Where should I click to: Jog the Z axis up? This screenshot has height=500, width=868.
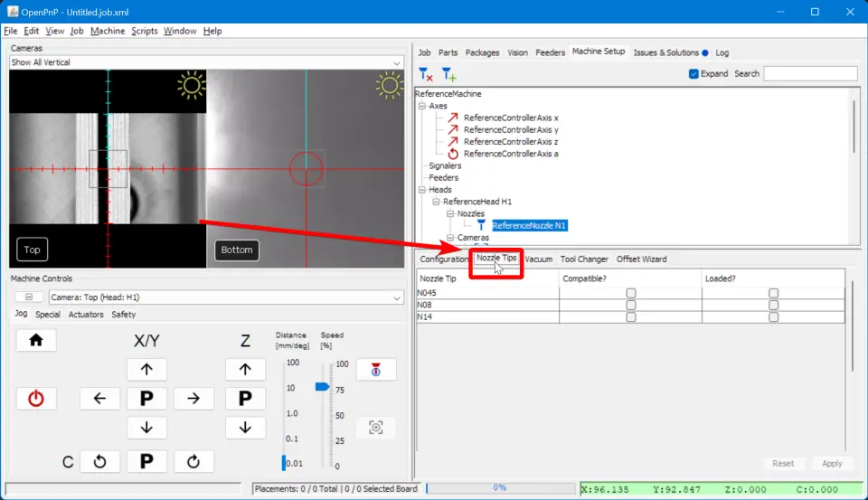coord(244,369)
